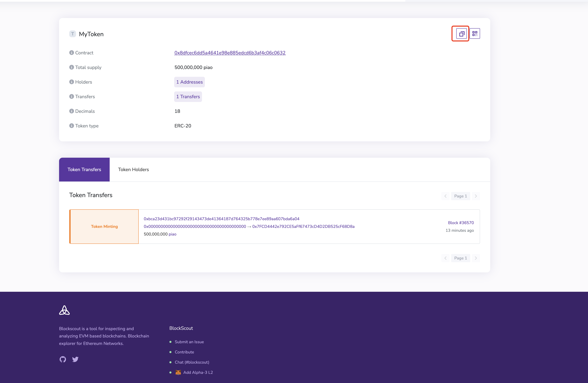Screen dimensions: 588x383
Task: Go to next page arrow above transfers
Action: pyautogui.click(x=476, y=196)
